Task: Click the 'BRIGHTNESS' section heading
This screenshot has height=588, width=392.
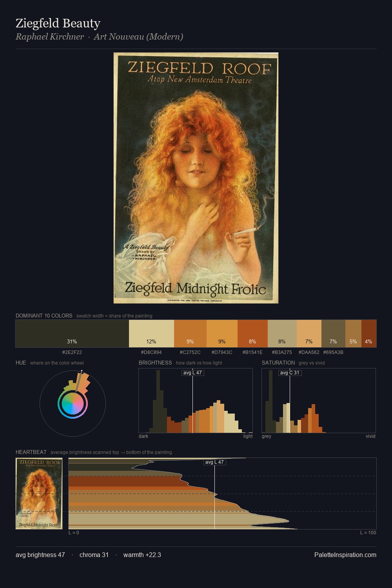Action: coord(155,363)
